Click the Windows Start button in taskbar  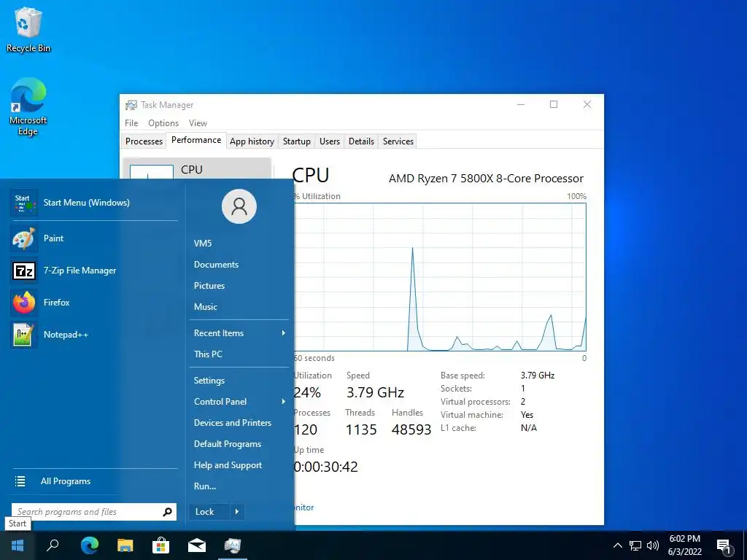(18, 545)
